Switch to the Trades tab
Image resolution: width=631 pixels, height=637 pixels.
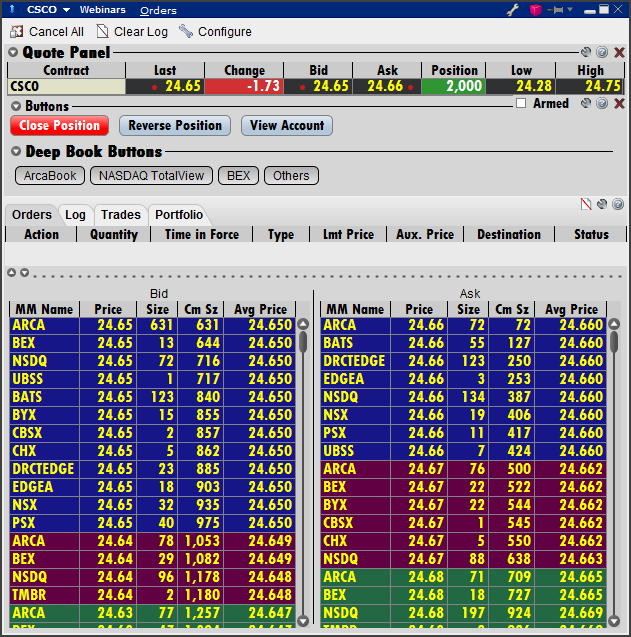click(120, 215)
